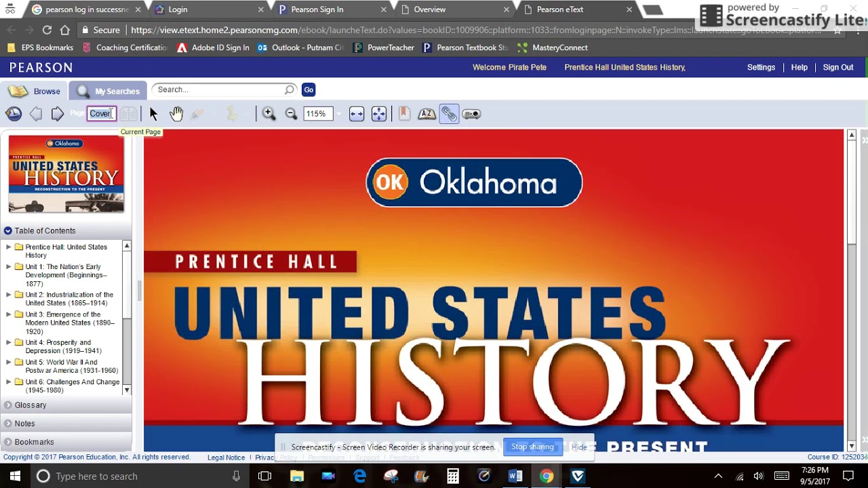Toggle the links chain icon
Viewport: 868px width, 488px height.
click(x=449, y=114)
